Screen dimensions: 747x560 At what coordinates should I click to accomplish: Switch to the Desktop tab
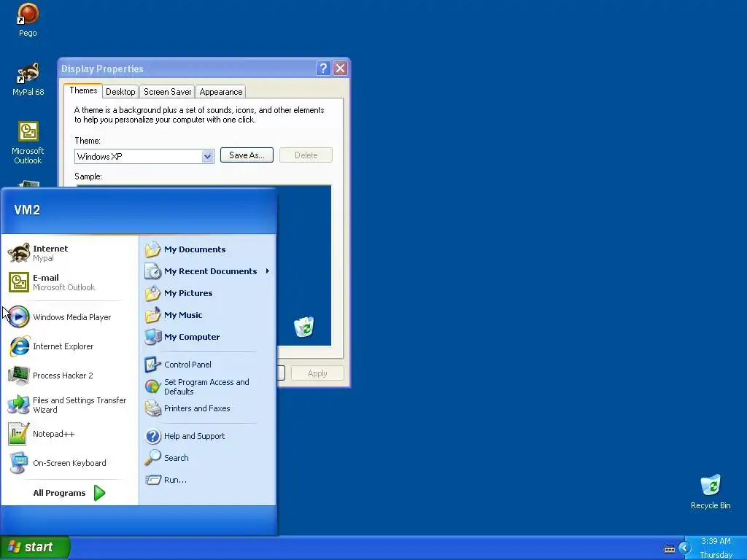120,91
